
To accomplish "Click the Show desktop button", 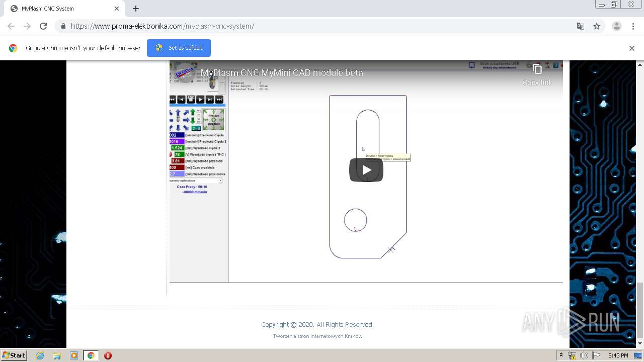I will [x=638, y=355].
